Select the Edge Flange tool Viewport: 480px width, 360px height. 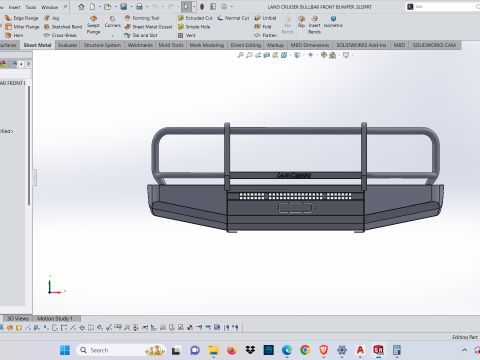pos(22,18)
